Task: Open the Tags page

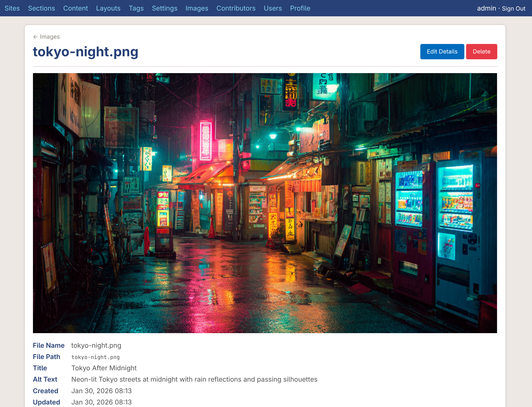Action: (136, 8)
